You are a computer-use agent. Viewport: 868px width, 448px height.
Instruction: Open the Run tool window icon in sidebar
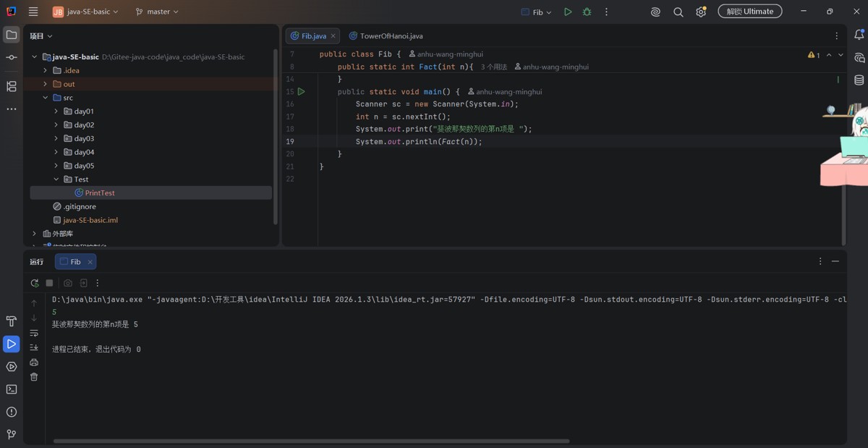pos(12,344)
